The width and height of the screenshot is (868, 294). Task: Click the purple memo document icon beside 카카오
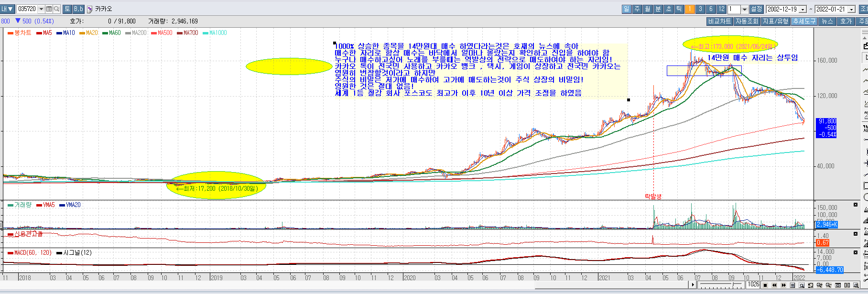[x=89, y=9]
